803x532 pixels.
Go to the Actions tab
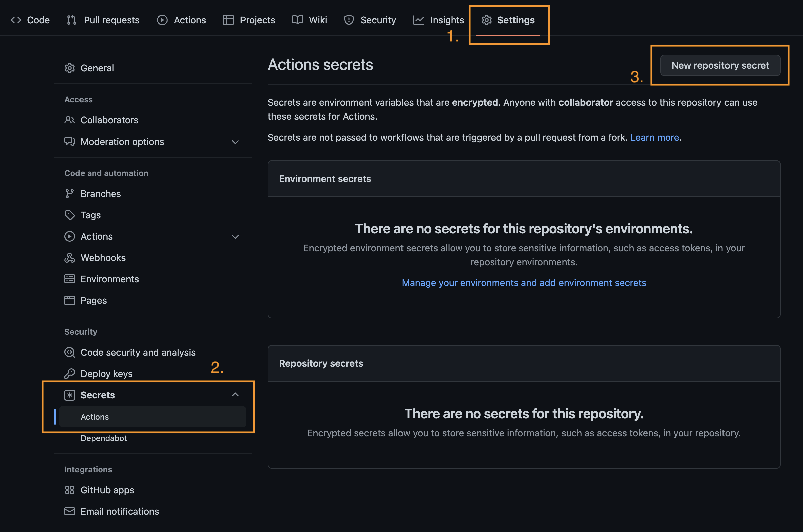tap(181, 20)
